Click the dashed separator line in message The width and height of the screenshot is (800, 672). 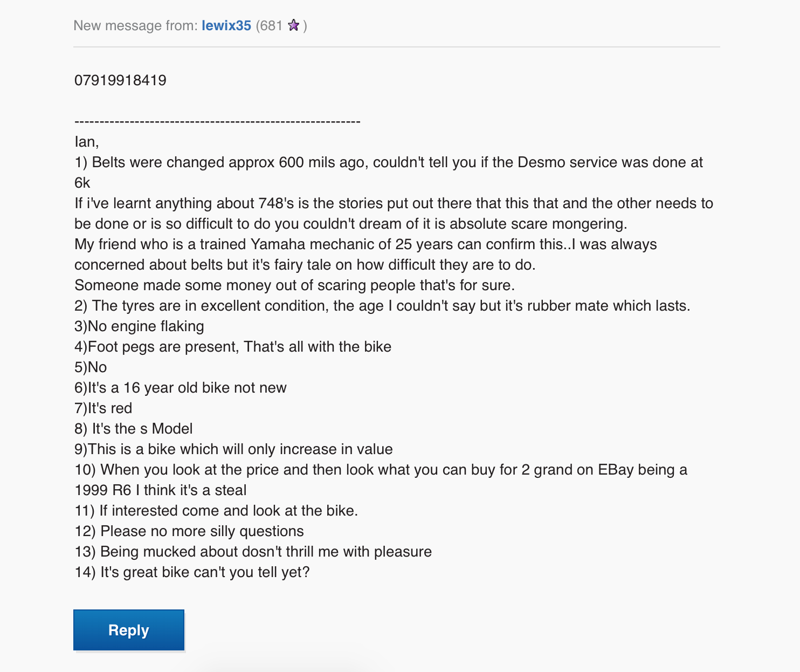[217, 121]
